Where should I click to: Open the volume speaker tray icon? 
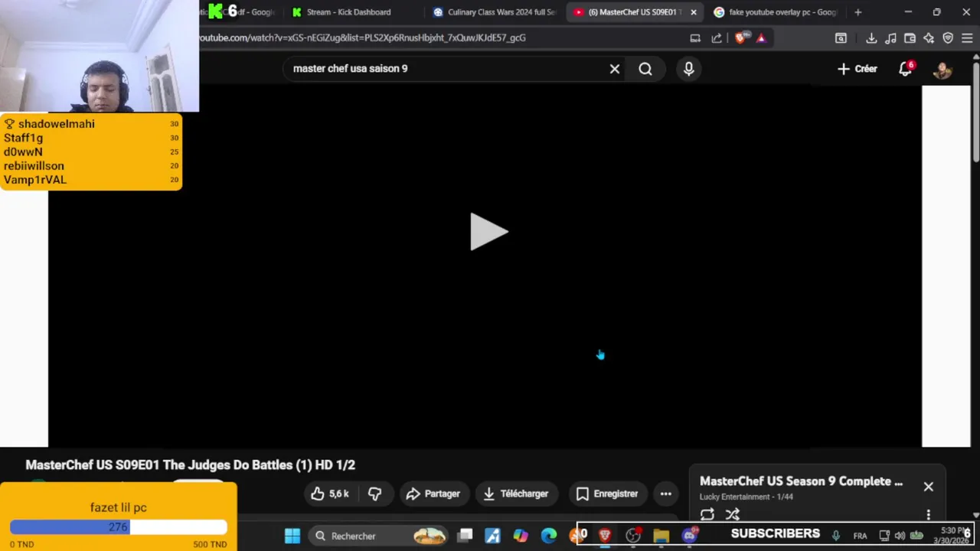pos(900,536)
